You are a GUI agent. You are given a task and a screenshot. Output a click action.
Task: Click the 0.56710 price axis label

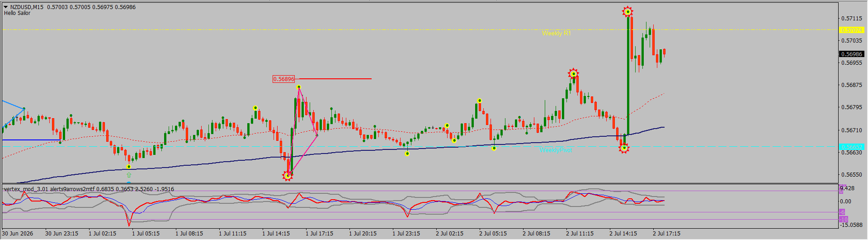point(852,130)
